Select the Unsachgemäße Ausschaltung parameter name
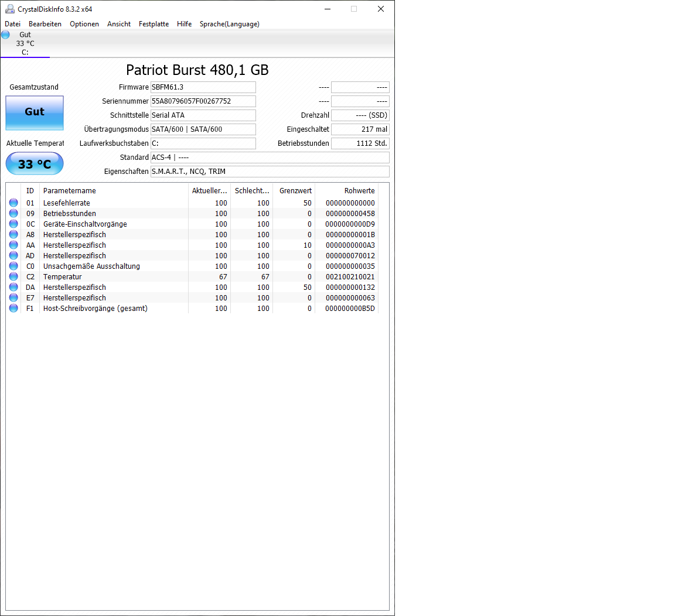This screenshot has width=675, height=616. [x=91, y=266]
